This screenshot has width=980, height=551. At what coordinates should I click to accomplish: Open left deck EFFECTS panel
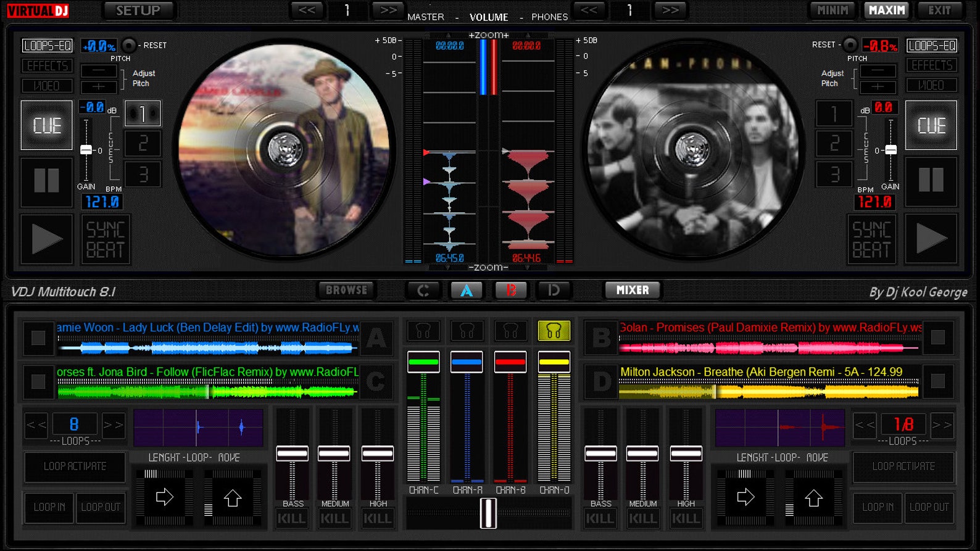pos(48,65)
